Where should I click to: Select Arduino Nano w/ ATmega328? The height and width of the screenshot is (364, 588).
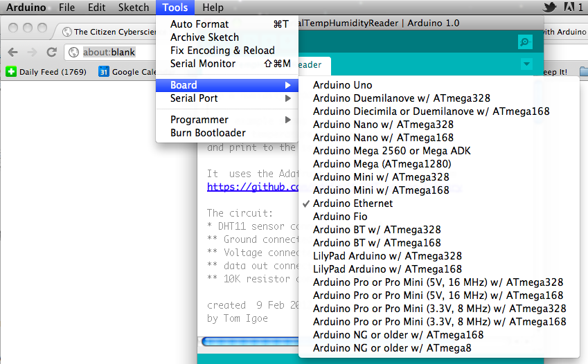pyautogui.click(x=439, y=125)
